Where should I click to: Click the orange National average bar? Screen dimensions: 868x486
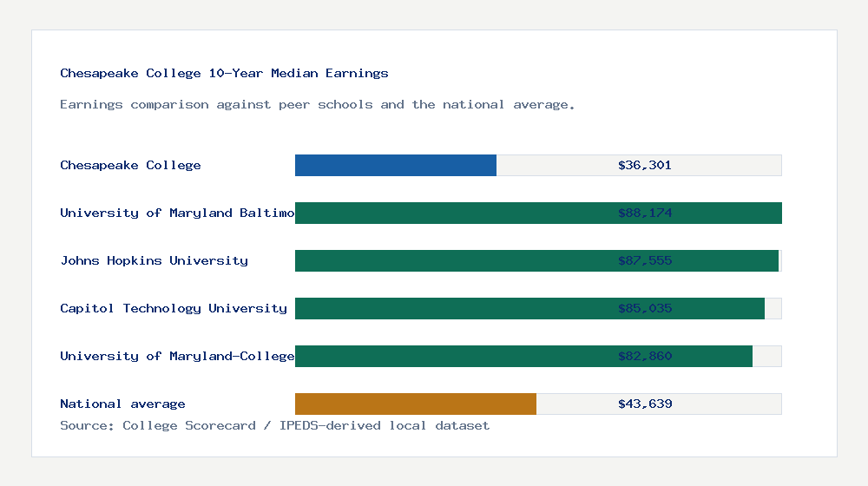pos(416,404)
